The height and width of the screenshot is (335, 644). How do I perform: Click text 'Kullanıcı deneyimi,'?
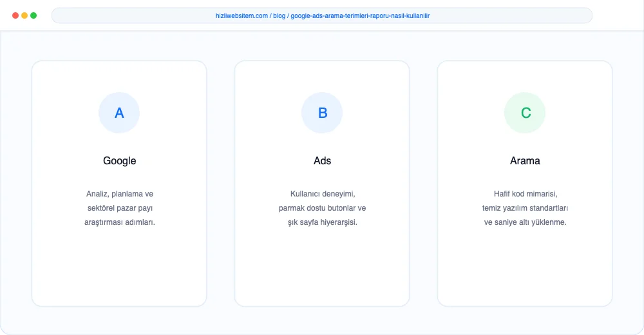pos(323,194)
